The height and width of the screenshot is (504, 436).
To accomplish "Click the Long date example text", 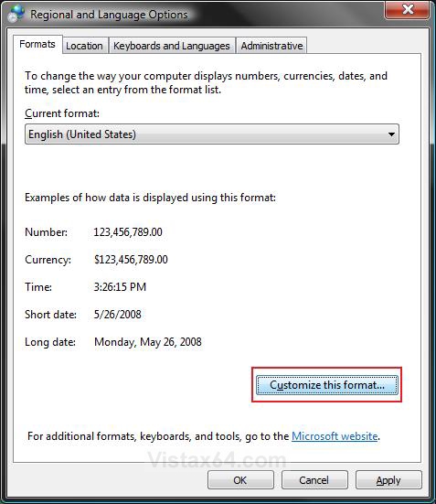I will 148,342.
